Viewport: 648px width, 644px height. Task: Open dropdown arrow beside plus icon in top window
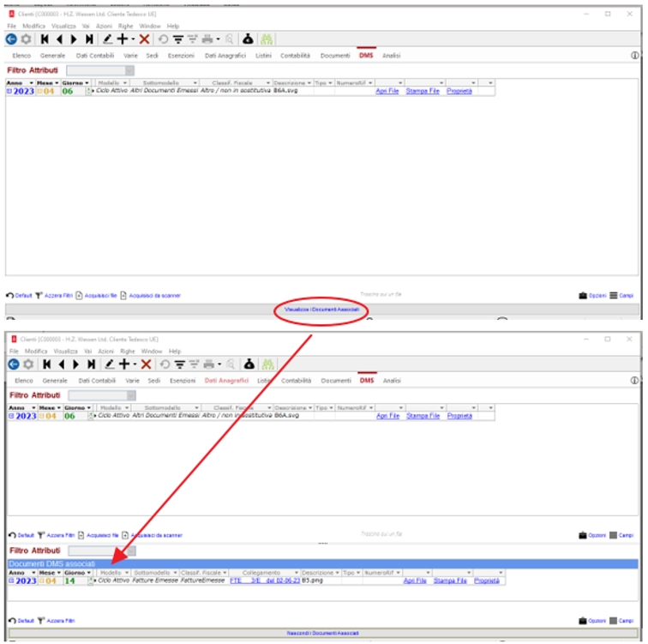[x=133, y=39]
